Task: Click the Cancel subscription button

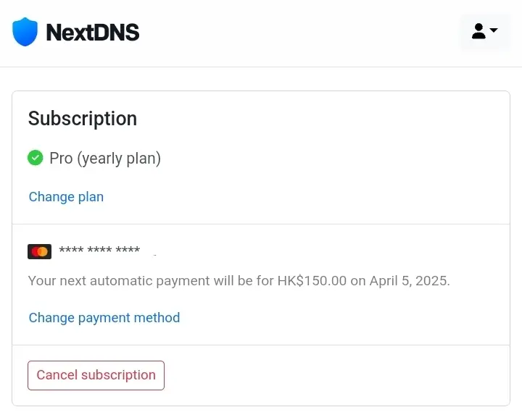Action: click(x=96, y=375)
